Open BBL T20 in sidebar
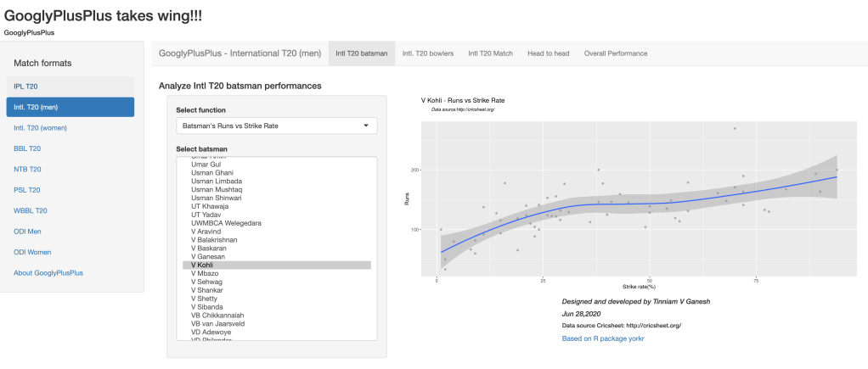This screenshot has width=868, height=369. click(x=27, y=148)
